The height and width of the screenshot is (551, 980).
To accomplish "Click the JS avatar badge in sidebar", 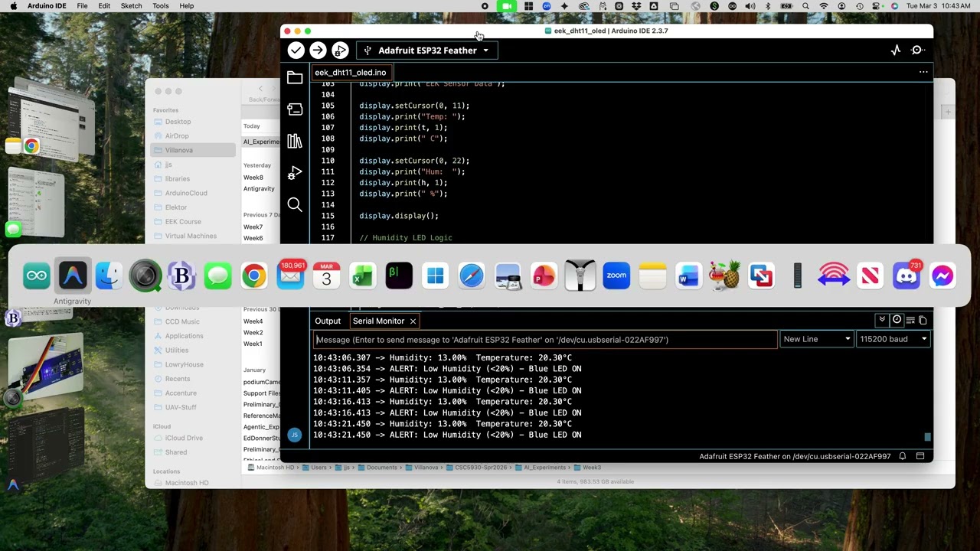I will (x=295, y=435).
